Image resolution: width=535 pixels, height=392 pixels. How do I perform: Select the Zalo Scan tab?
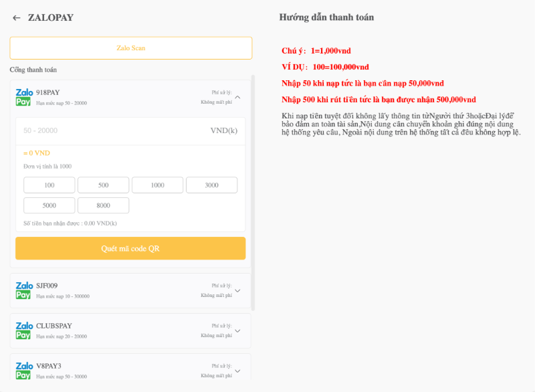130,48
